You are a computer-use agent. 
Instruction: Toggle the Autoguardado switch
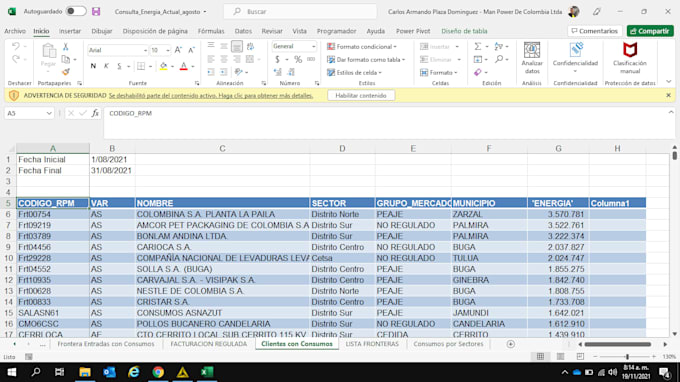76,11
